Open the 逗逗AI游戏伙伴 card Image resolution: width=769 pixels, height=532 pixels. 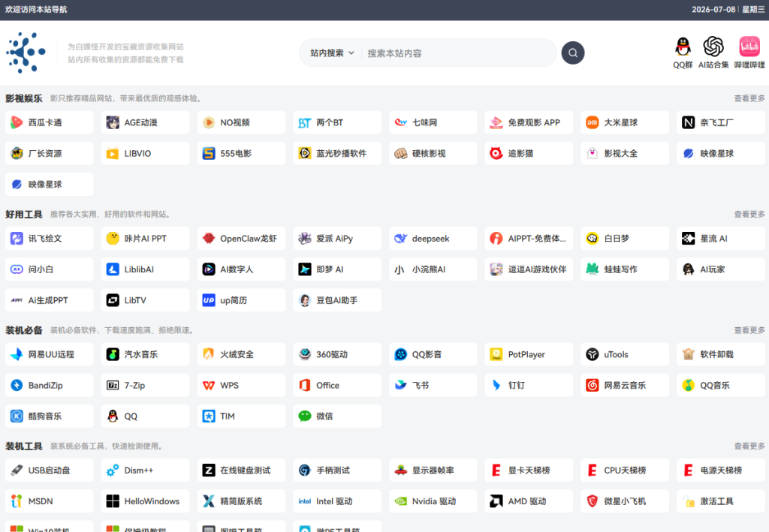(529, 269)
